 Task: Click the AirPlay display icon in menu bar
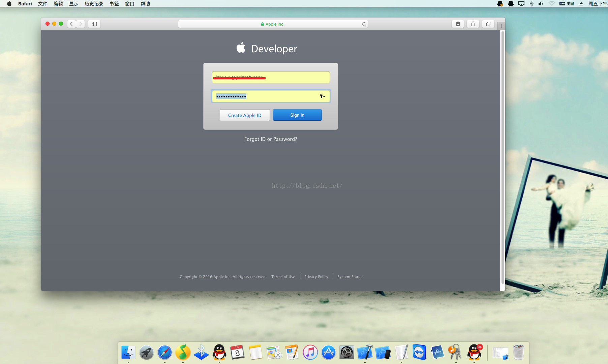pyautogui.click(x=521, y=4)
